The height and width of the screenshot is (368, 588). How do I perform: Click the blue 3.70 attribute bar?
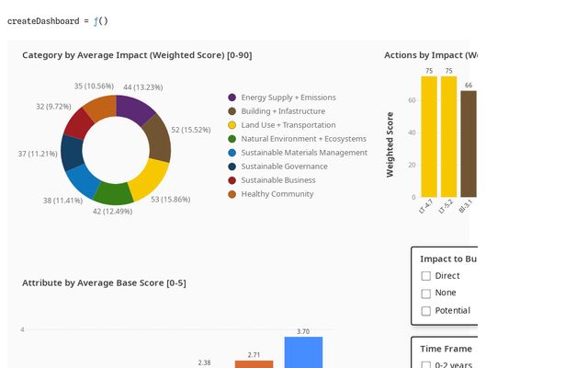(303, 352)
